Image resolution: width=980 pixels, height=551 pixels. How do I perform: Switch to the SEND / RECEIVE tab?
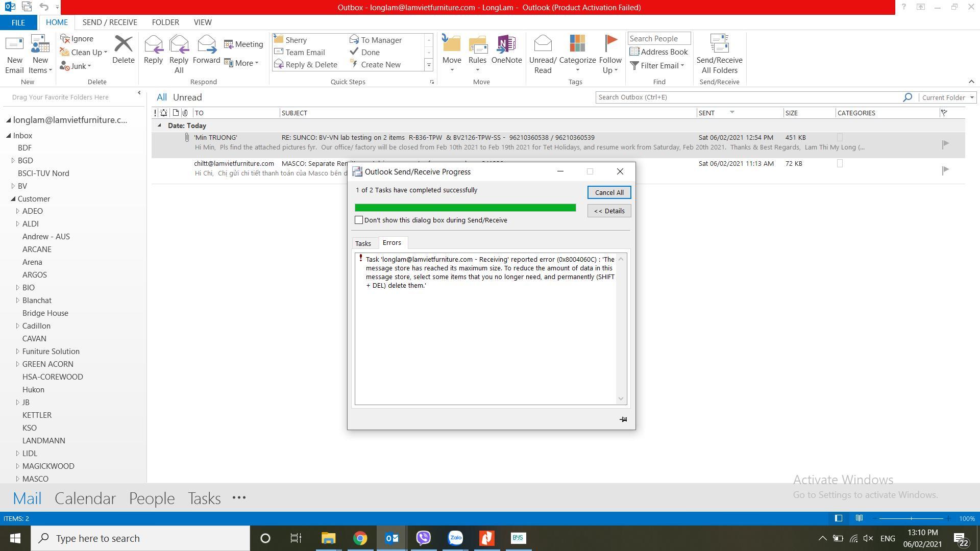[110, 22]
